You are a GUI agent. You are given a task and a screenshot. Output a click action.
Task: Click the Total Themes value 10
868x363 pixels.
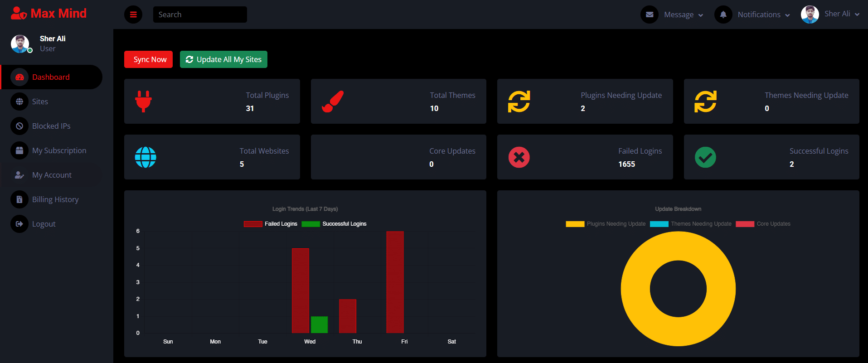[x=434, y=108]
